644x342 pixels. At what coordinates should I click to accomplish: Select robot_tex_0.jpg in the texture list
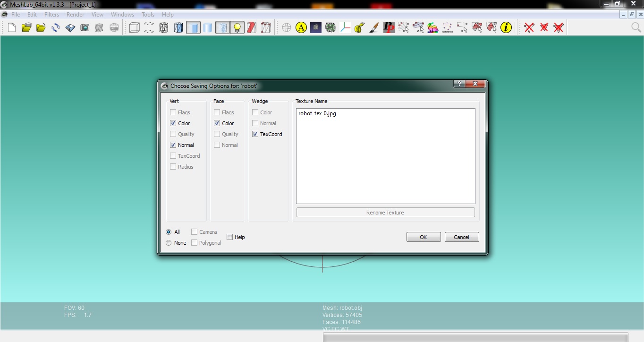[317, 114]
